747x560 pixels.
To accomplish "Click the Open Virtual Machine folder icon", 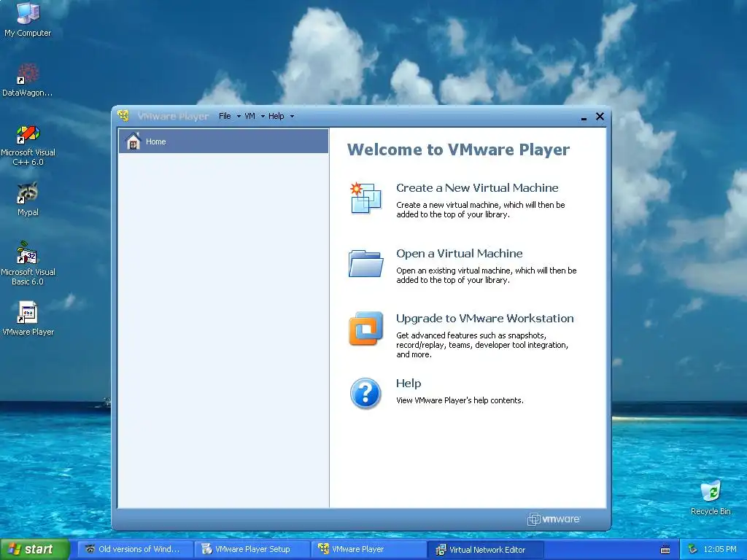I will click(x=365, y=263).
